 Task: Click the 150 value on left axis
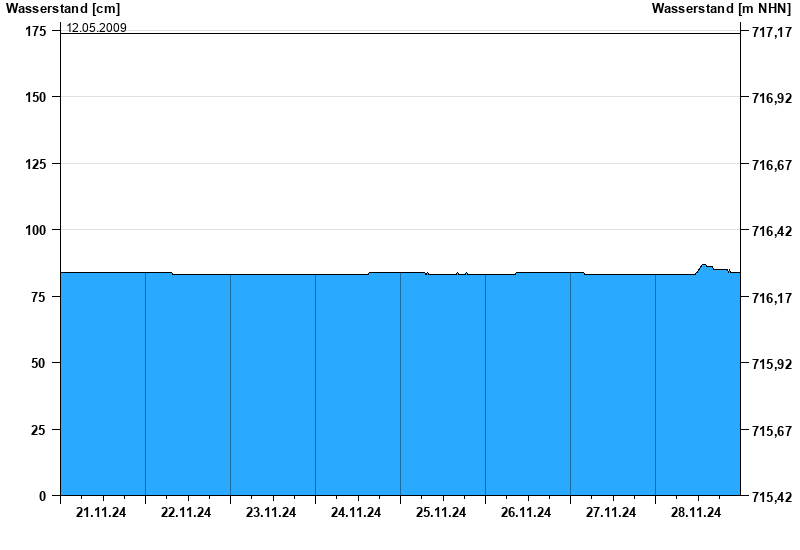[36, 97]
